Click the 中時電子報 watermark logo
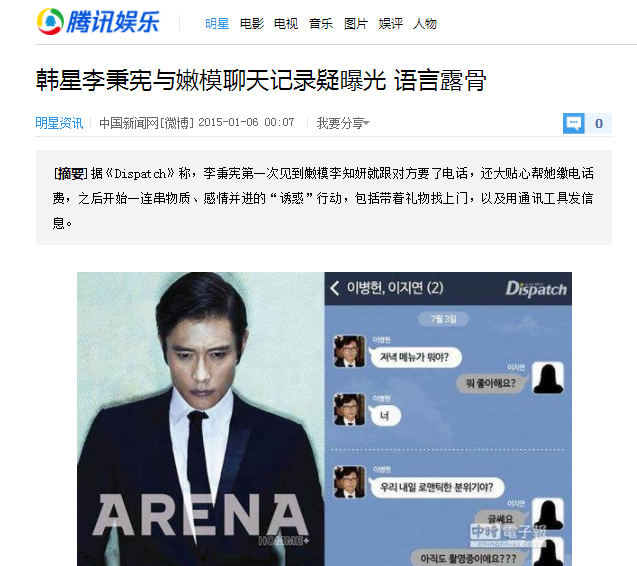This screenshot has height=566, width=637. (508, 534)
